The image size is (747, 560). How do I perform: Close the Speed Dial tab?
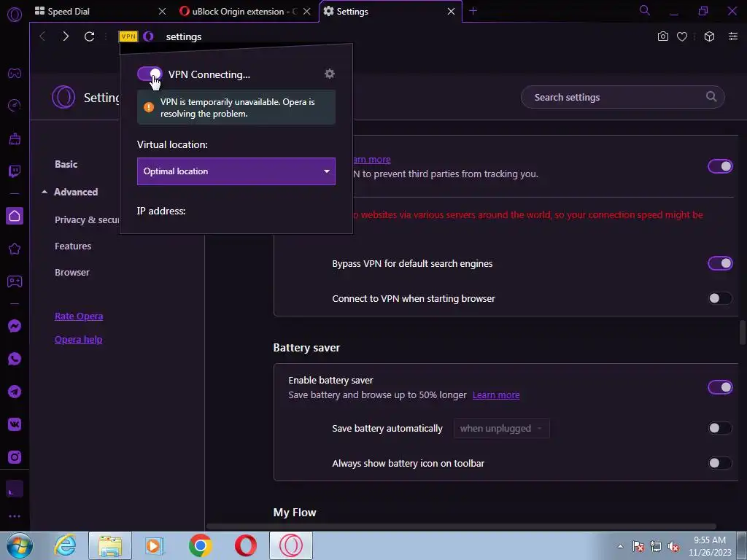(163, 12)
